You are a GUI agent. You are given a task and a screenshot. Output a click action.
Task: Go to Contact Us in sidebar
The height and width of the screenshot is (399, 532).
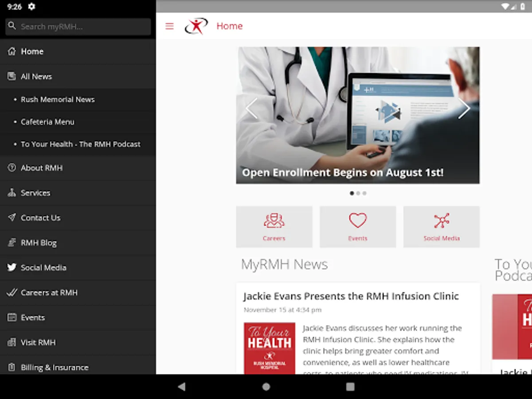pos(78,218)
